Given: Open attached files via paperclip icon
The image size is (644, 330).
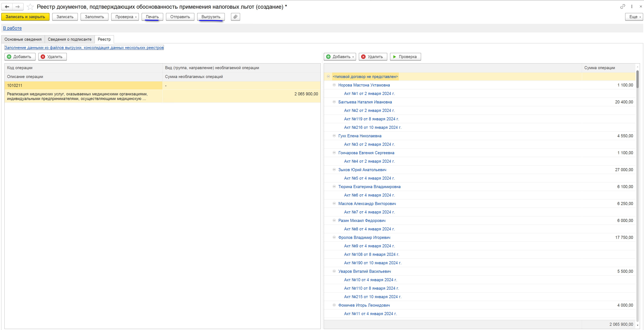Looking at the screenshot, I should point(235,17).
